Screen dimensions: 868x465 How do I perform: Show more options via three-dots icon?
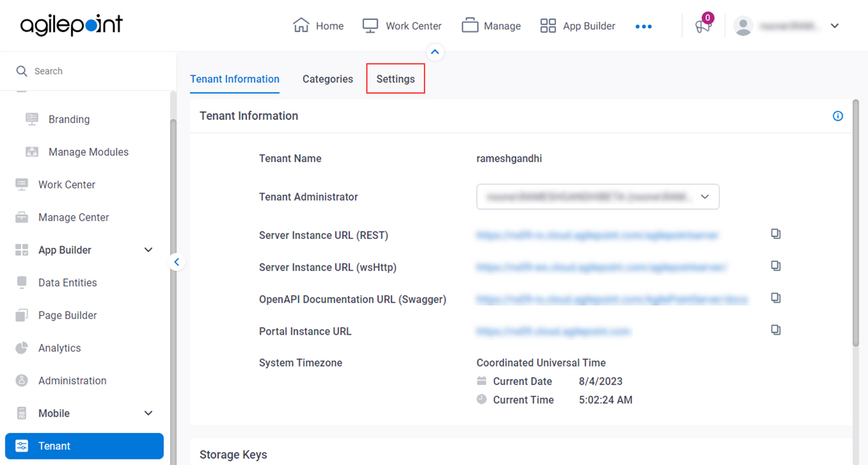[644, 26]
